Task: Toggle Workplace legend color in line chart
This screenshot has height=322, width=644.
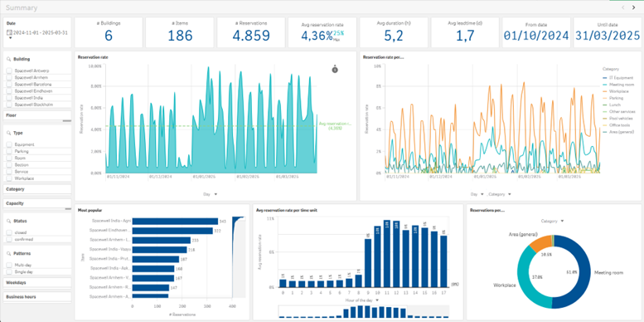Action: tap(604, 91)
